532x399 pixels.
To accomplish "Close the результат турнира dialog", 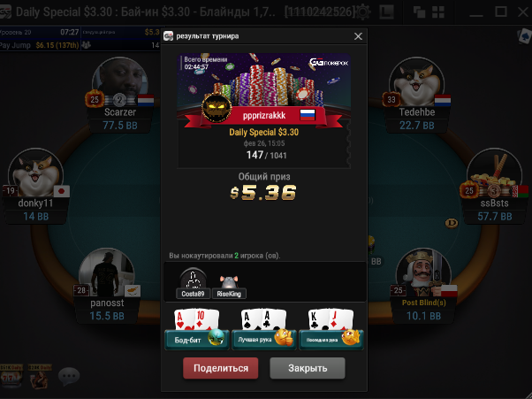I will click(x=358, y=36).
